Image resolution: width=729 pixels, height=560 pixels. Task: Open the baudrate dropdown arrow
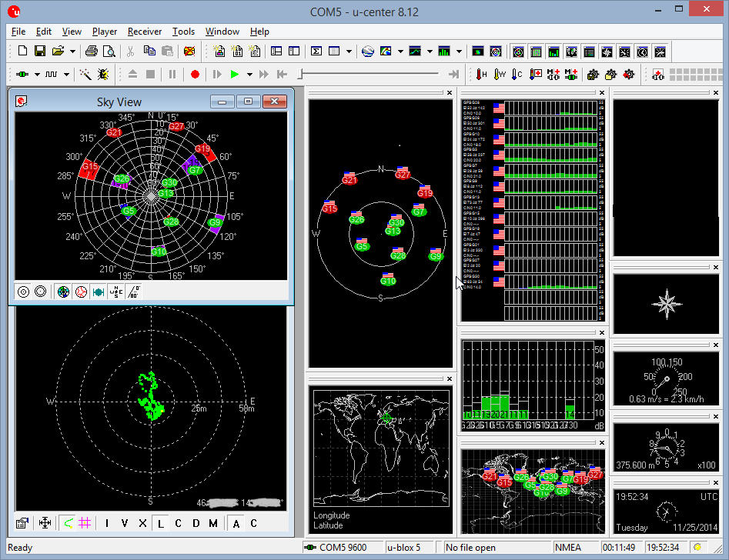pos(67,75)
